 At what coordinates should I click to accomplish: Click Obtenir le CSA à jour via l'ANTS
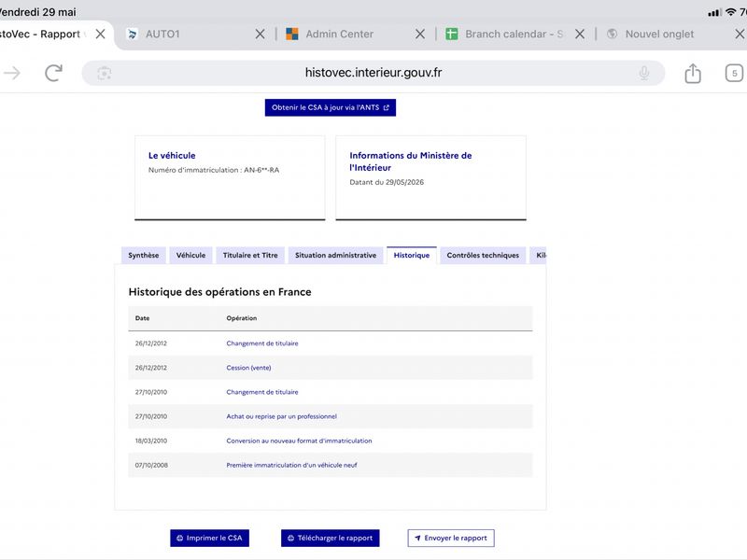pyautogui.click(x=331, y=107)
